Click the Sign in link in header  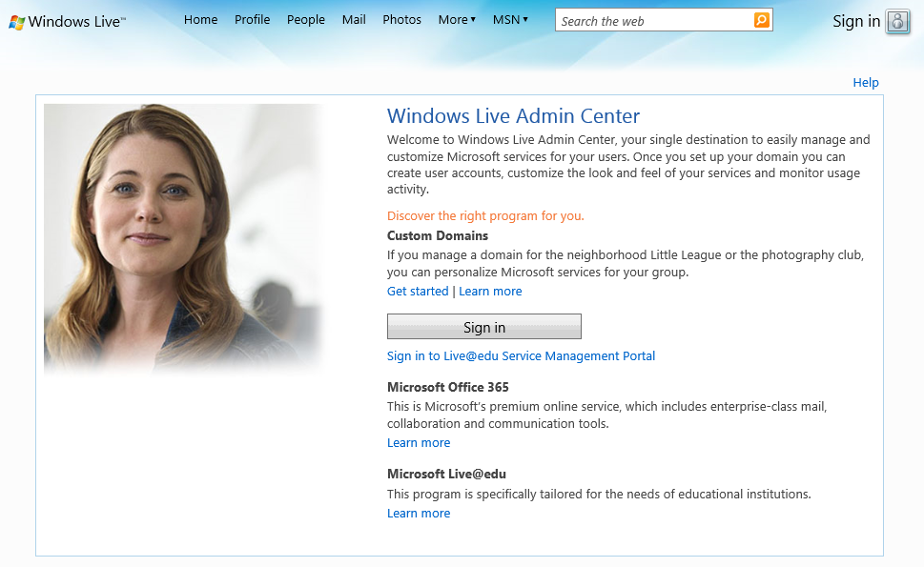(856, 21)
